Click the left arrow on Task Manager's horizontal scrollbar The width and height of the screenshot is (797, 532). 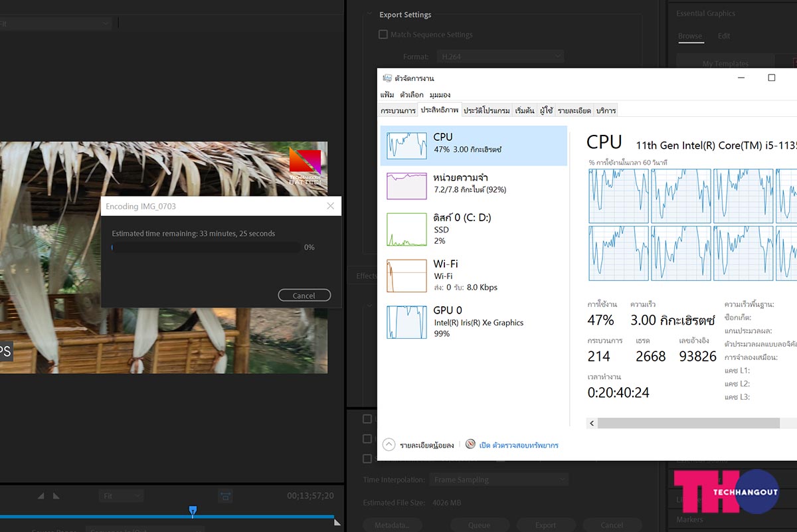pos(592,423)
